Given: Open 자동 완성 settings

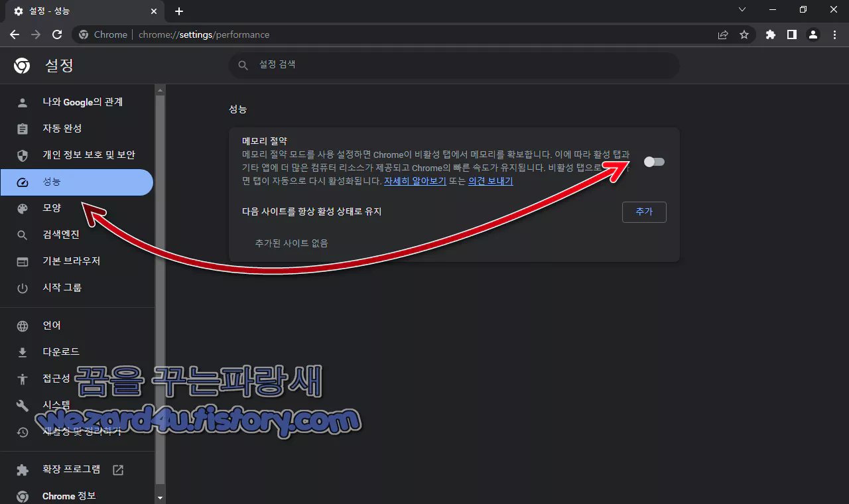Looking at the screenshot, I should click(77, 129).
